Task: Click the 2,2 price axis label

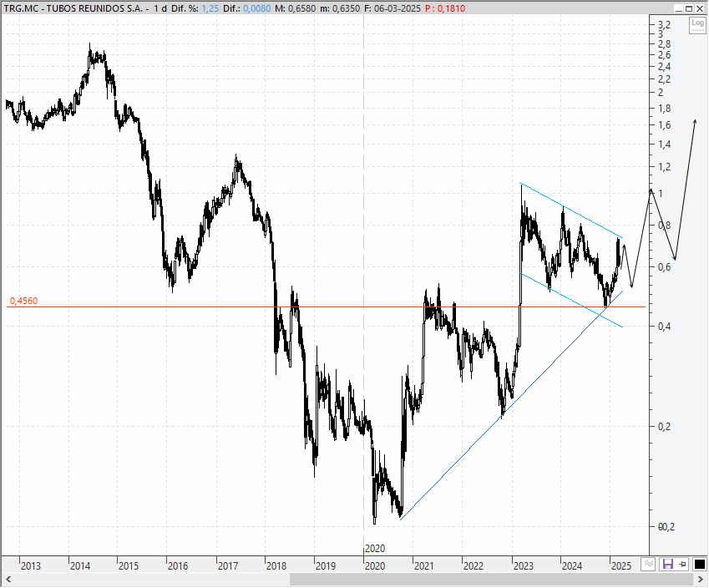Action: pos(664,79)
